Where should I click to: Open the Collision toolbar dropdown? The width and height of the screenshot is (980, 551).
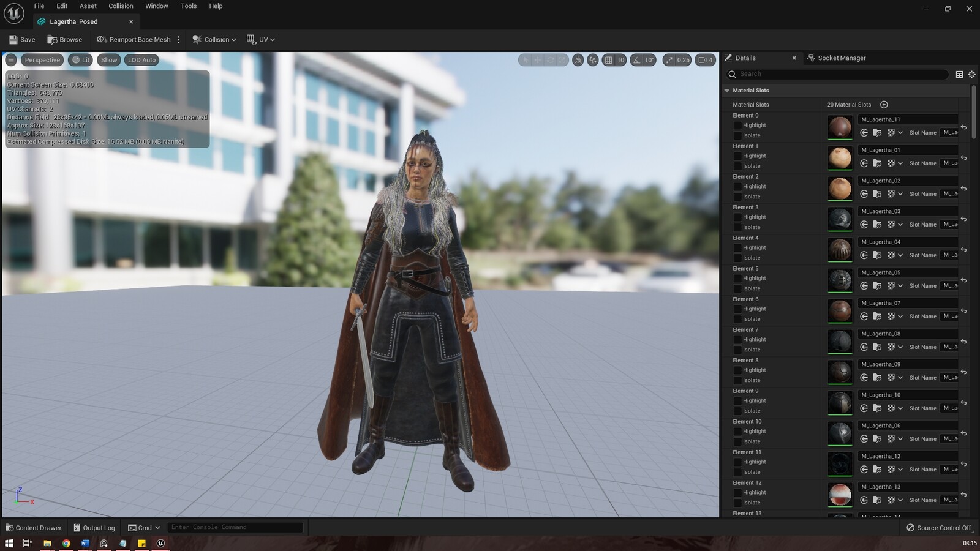coord(214,39)
